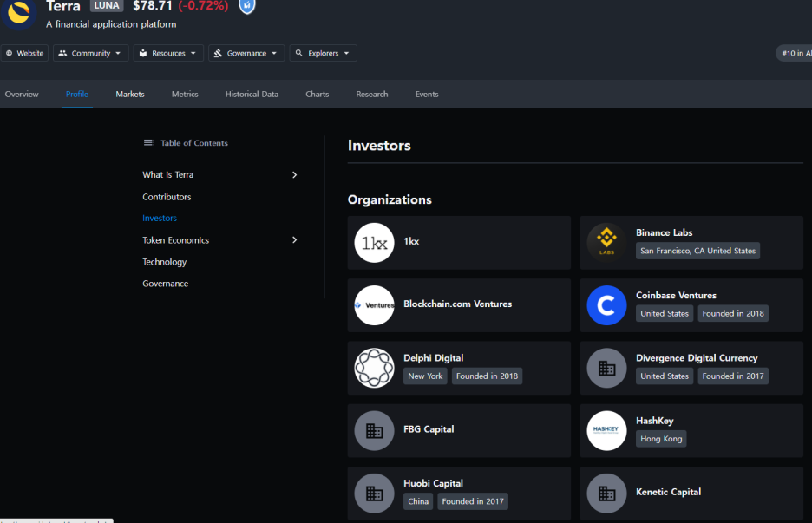Jump to the Technology section
Viewport: 812px width, 523px height.
(164, 262)
